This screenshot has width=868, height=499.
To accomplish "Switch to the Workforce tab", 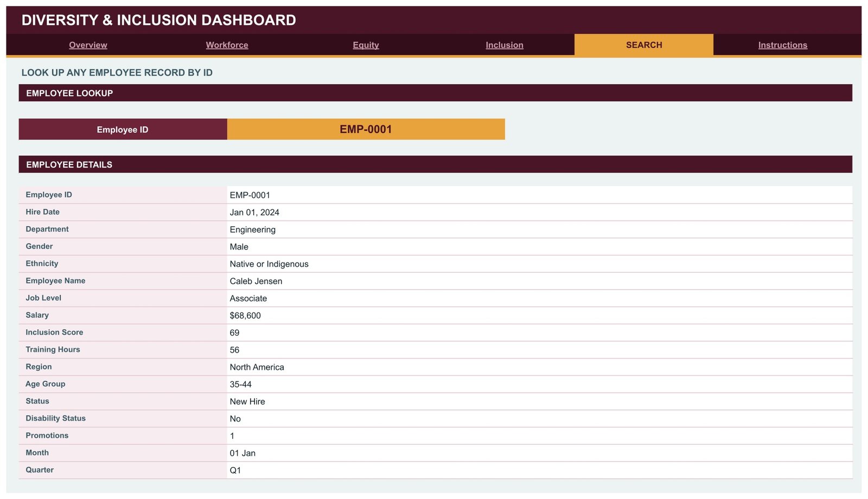I will 227,45.
